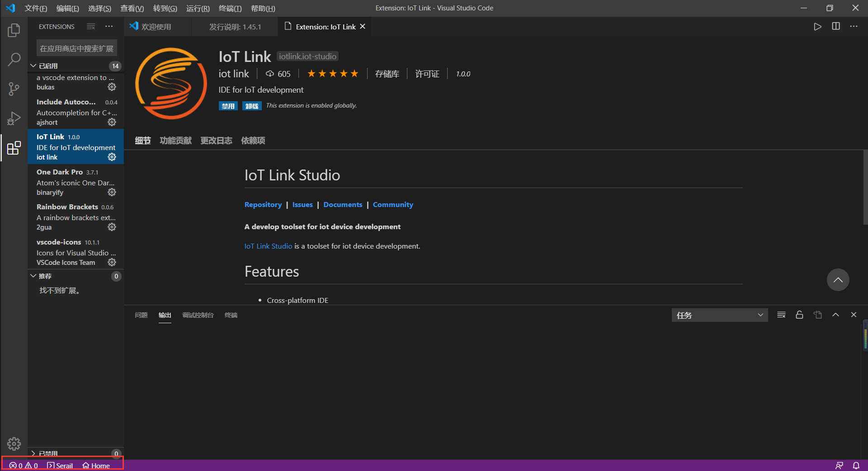Uninstall the IoT Link extension
868x471 pixels.
pyautogui.click(x=252, y=106)
